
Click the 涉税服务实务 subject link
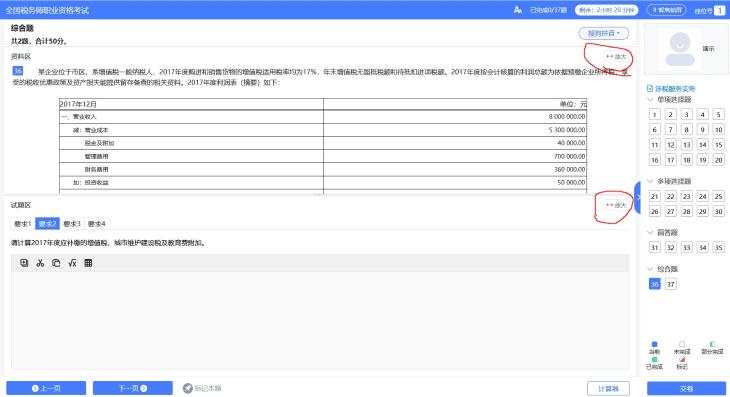tap(671, 88)
